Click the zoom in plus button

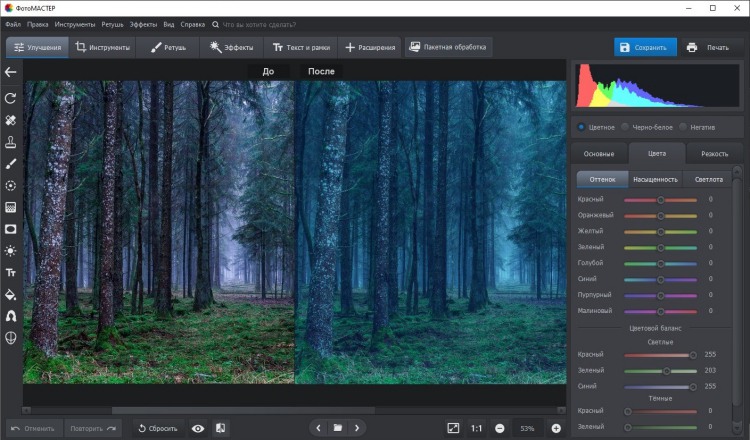(x=556, y=428)
